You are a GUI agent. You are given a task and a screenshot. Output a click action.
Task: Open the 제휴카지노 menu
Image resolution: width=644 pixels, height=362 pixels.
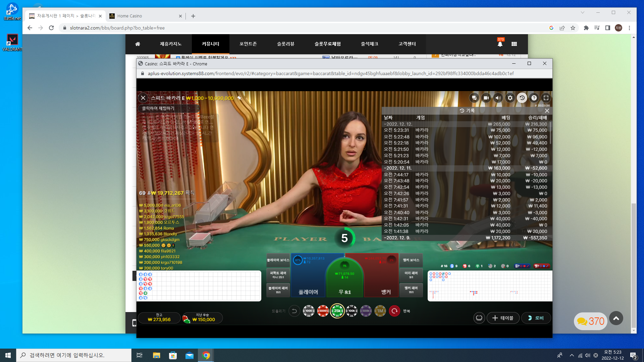click(x=171, y=44)
